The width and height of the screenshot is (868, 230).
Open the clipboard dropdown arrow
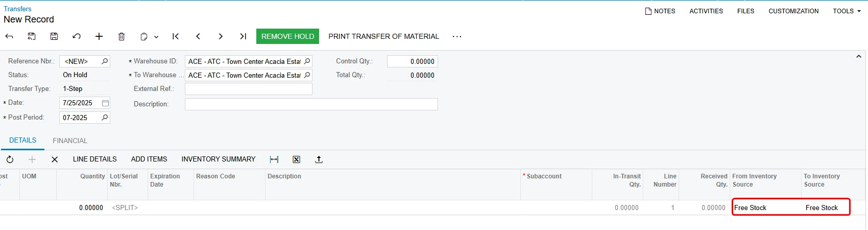point(156,37)
